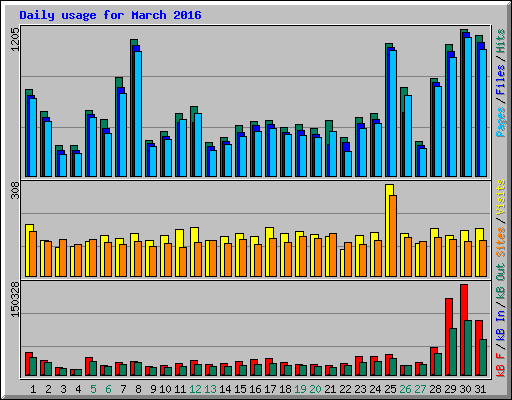The image size is (512, 400).
Task: Click the 'kB Out' legend label
Action: pos(501,282)
